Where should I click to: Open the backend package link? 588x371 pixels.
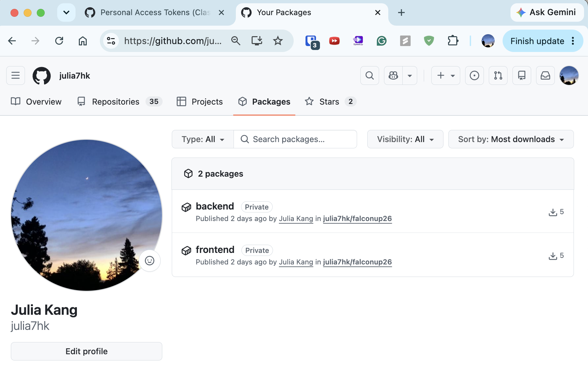pos(215,206)
